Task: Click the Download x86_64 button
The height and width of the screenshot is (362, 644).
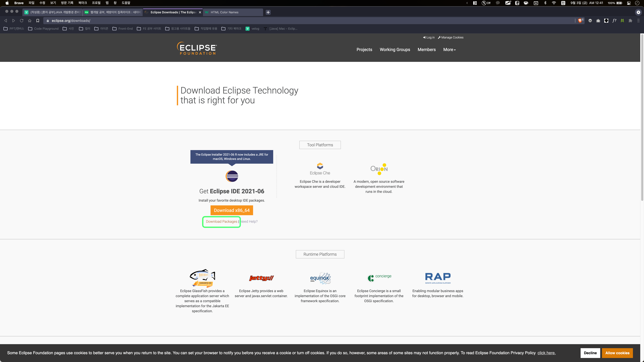Action: point(231,210)
